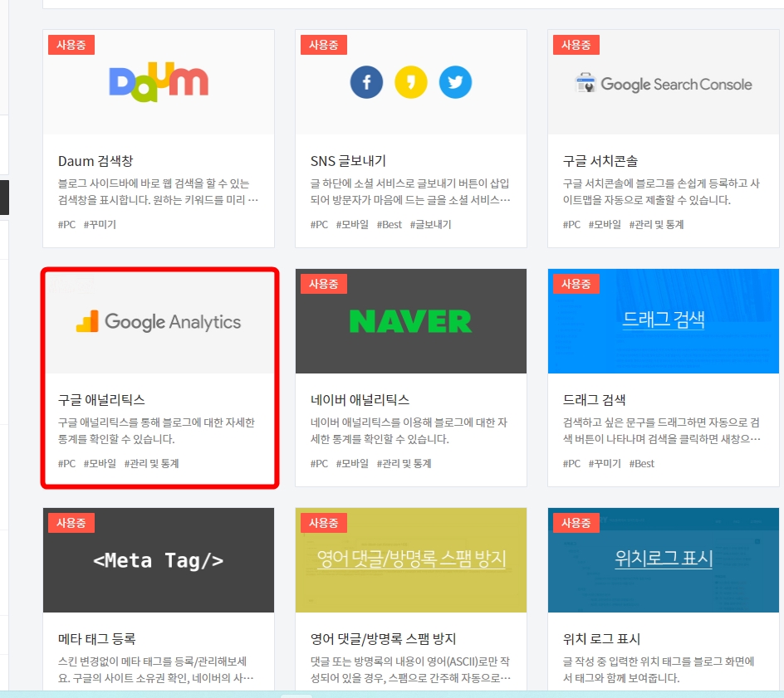
Task: Click the 구글 애널리틱스 description text
Action: tap(156, 431)
